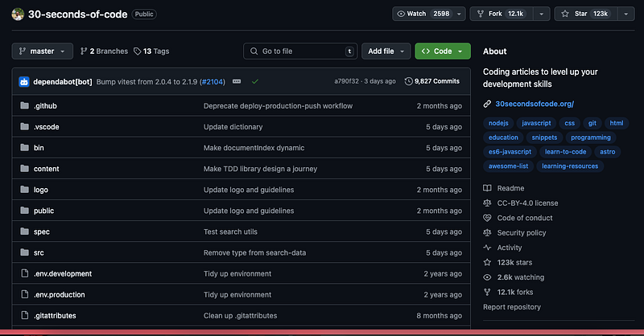View the 9,827 Commits history
Viewport: 644px width, 336px height.
pyautogui.click(x=432, y=81)
